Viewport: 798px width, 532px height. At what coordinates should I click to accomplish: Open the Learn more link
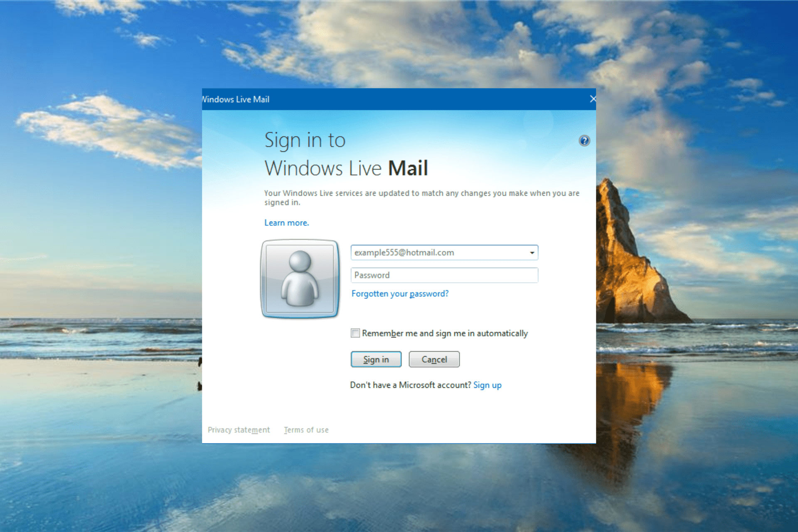pos(287,223)
